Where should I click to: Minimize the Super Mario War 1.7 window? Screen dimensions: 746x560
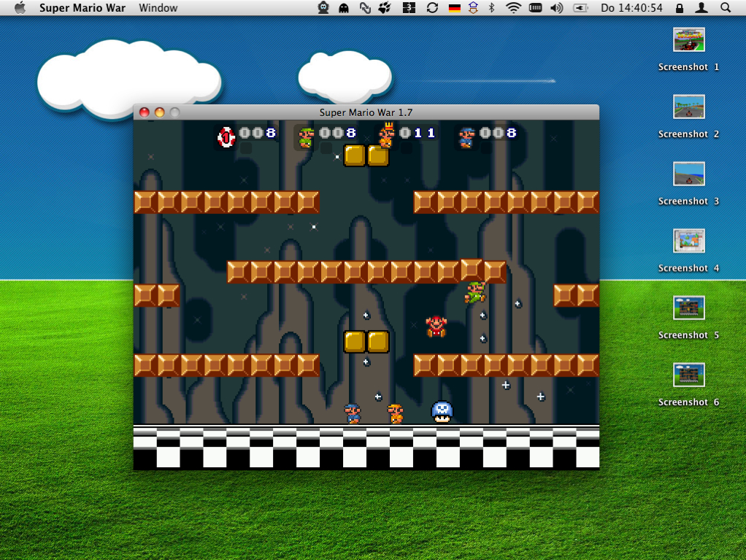click(159, 112)
